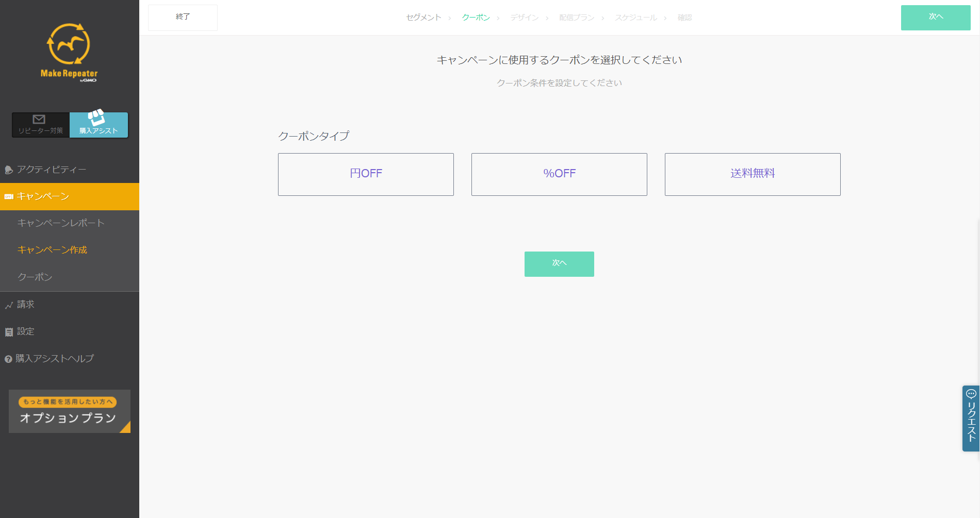Go to セグメント step in breadcrumb
980x518 pixels.
pyautogui.click(x=423, y=18)
